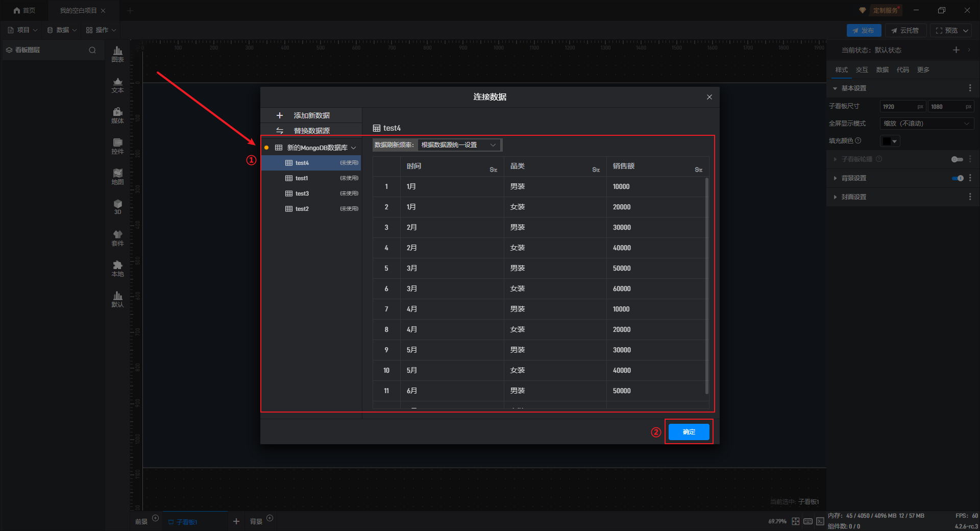Switch to the 数据 tab in the right panel
This screenshot has height=531, width=980.
coord(882,70)
